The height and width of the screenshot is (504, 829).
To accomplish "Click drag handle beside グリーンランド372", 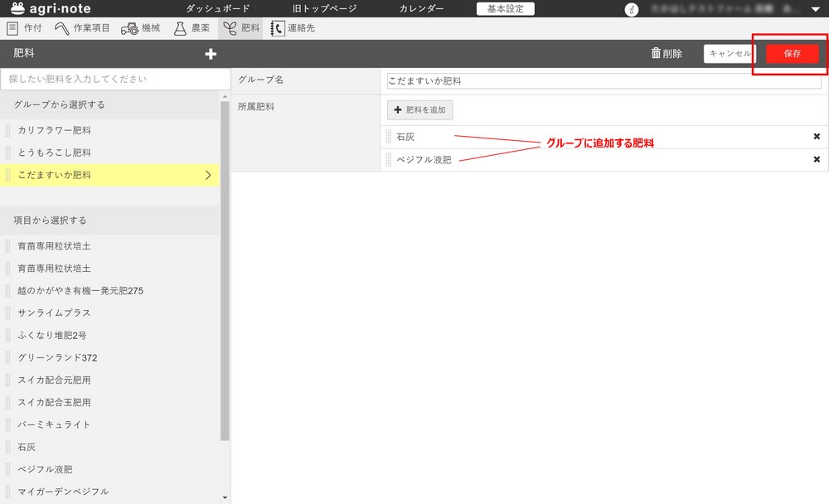I will [x=7, y=357].
